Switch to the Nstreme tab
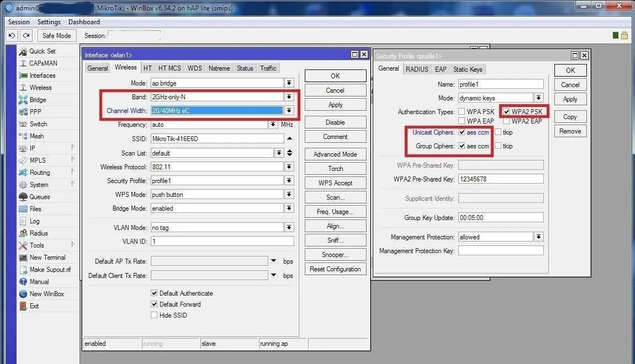The image size is (635, 364). pos(219,68)
